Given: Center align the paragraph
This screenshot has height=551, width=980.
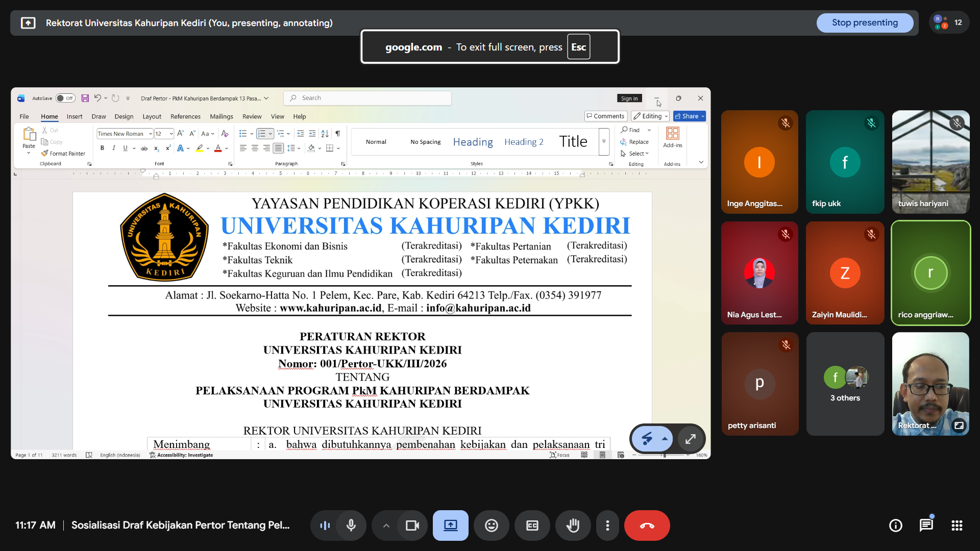Looking at the screenshot, I should [255, 148].
